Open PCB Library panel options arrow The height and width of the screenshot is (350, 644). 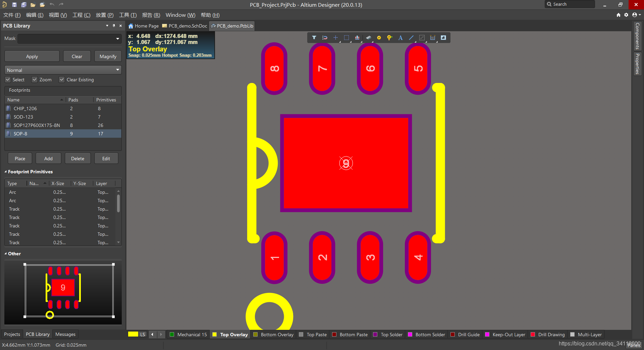click(x=107, y=26)
